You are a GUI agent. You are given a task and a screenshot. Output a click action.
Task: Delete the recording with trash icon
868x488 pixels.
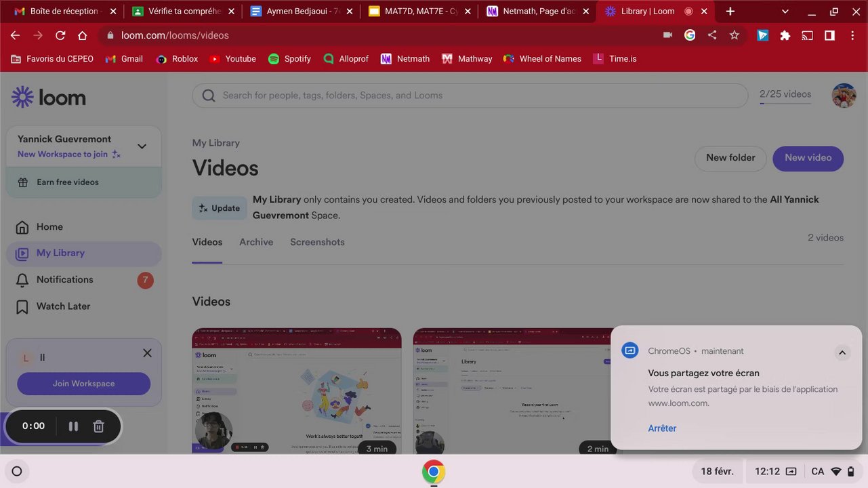[98, 426]
